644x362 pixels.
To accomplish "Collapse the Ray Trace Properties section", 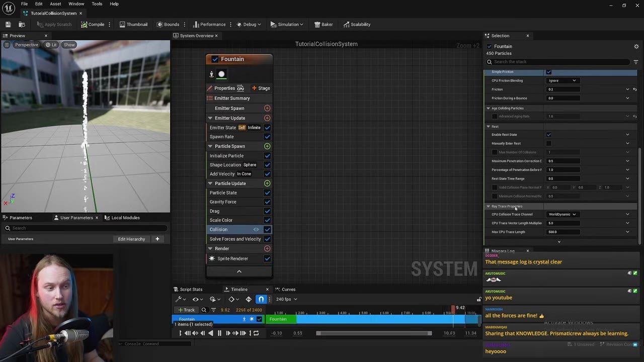I will coord(488,206).
